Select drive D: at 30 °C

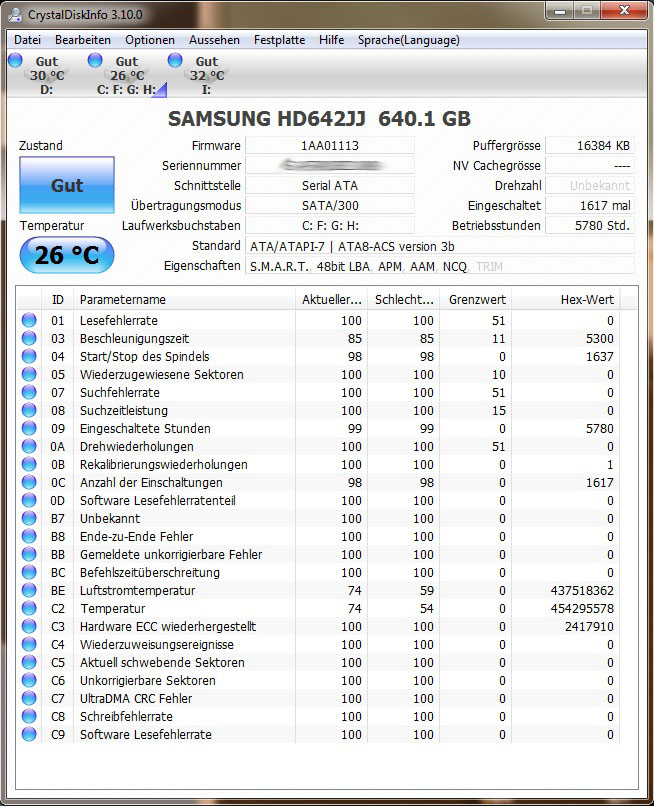tap(39, 75)
